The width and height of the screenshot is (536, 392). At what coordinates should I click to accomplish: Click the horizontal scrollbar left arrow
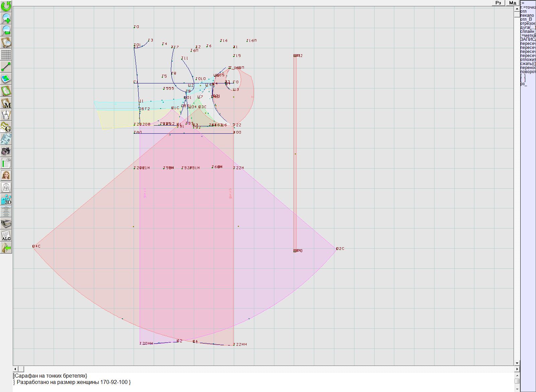click(15, 369)
